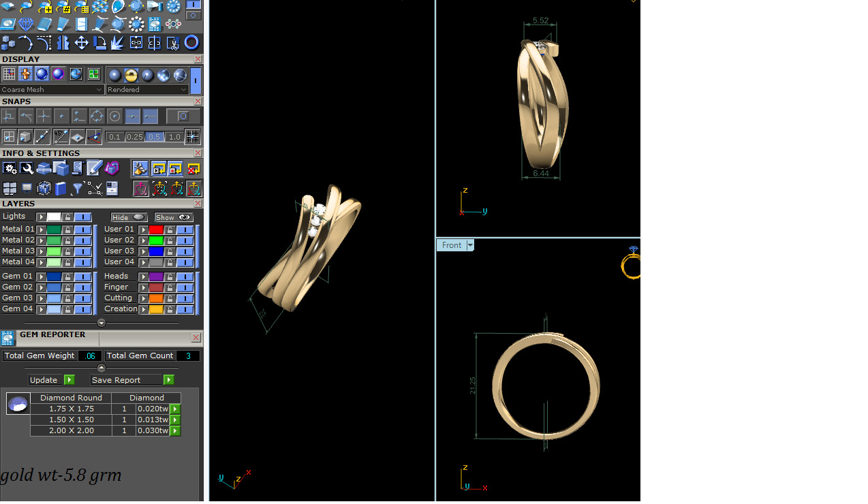Click the purple outlined sphere display icon
868x504 pixels.
pyautogui.click(x=58, y=74)
